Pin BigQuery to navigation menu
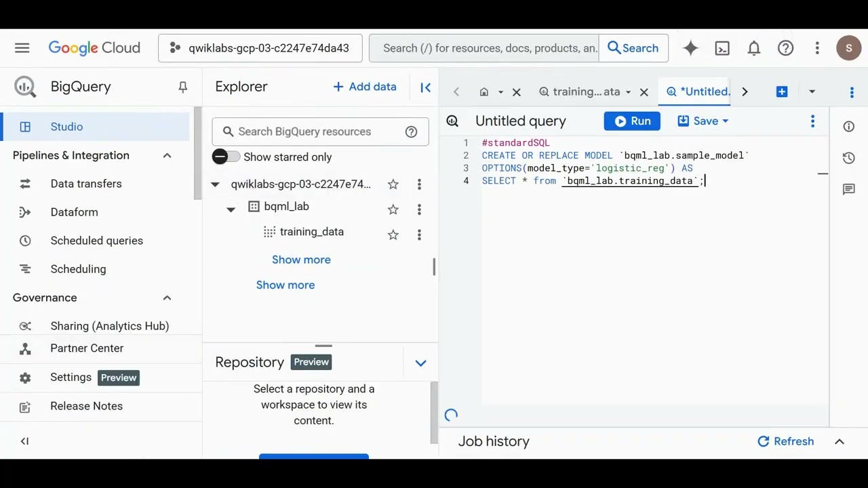The width and height of the screenshot is (868, 488). click(182, 87)
